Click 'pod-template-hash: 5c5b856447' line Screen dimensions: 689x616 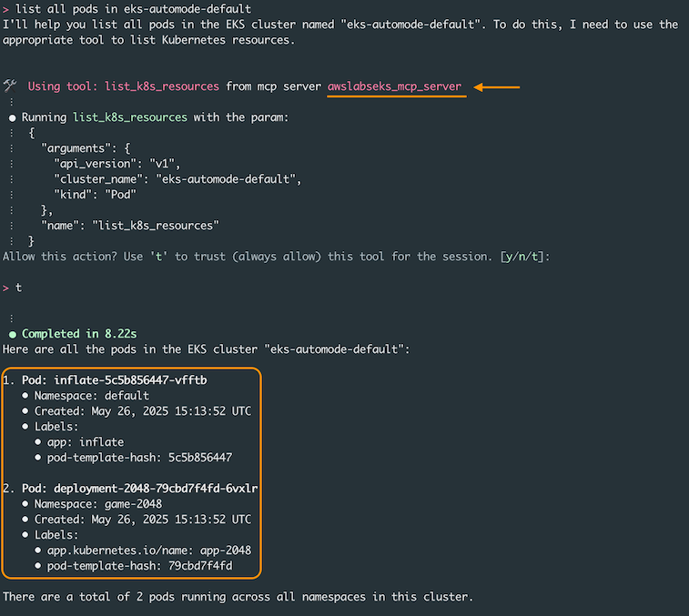coord(140,458)
